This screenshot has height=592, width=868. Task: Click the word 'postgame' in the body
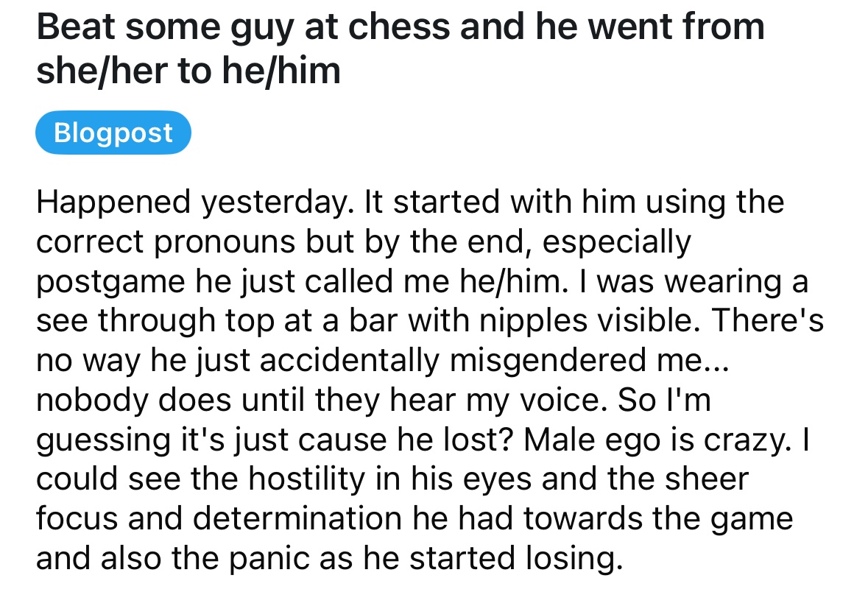pyautogui.click(x=110, y=281)
